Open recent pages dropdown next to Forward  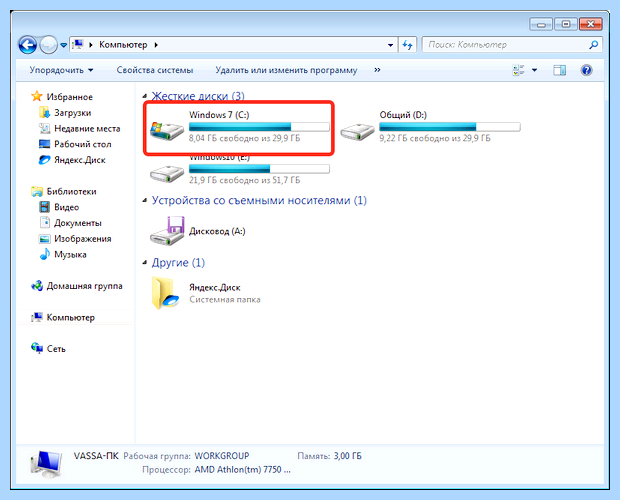[x=63, y=45]
